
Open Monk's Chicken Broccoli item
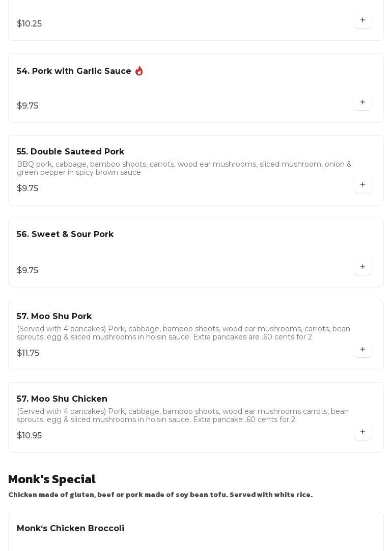70,529
